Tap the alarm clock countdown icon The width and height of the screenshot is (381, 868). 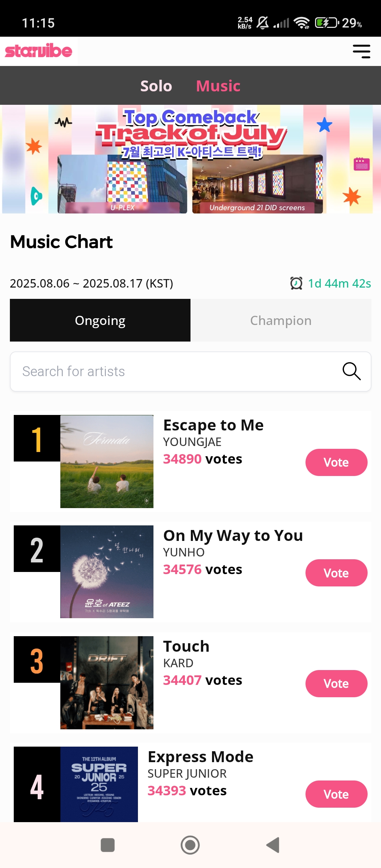296,283
